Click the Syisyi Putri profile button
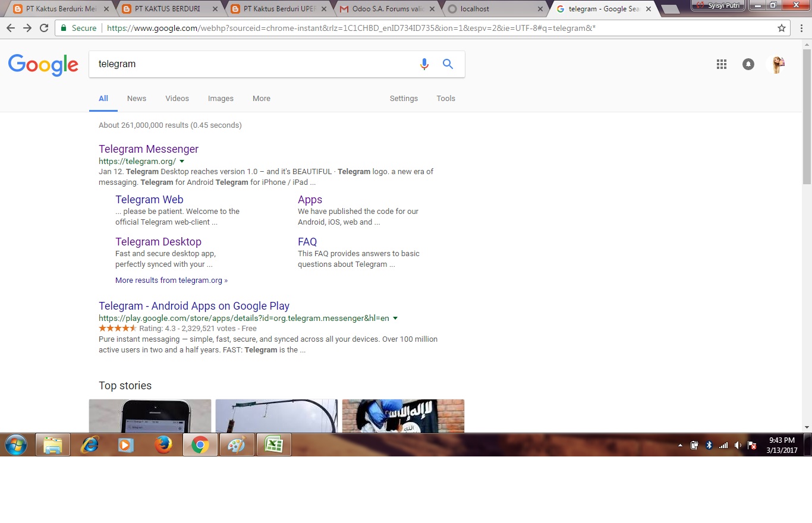The height and width of the screenshot is (523, 812). [718, 5]
